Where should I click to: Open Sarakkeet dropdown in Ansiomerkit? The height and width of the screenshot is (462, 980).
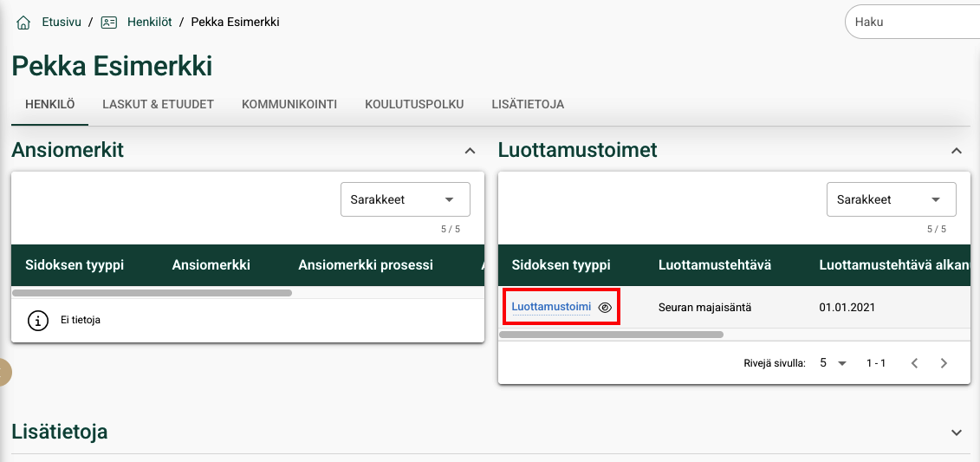[x=405, y=199]
